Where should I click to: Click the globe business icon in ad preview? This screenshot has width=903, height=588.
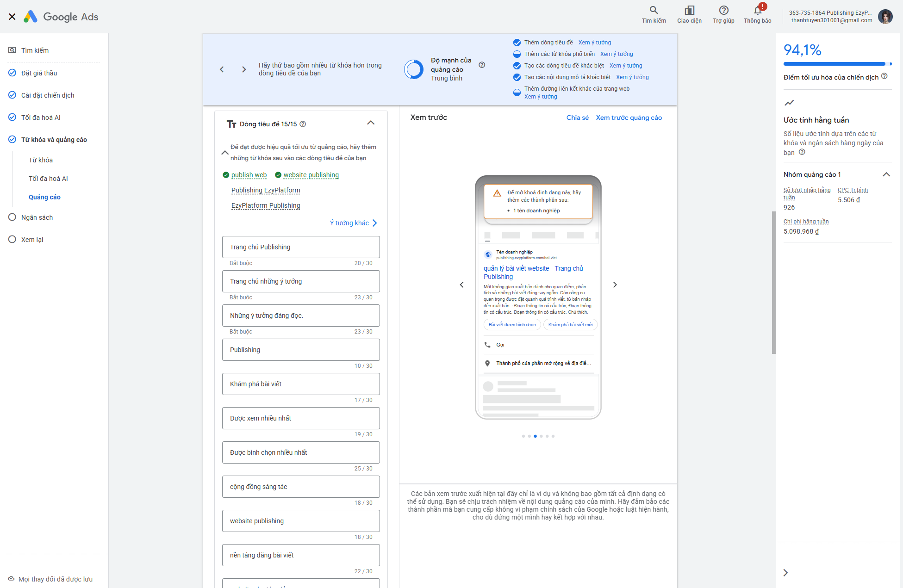(x=488, y=254)
